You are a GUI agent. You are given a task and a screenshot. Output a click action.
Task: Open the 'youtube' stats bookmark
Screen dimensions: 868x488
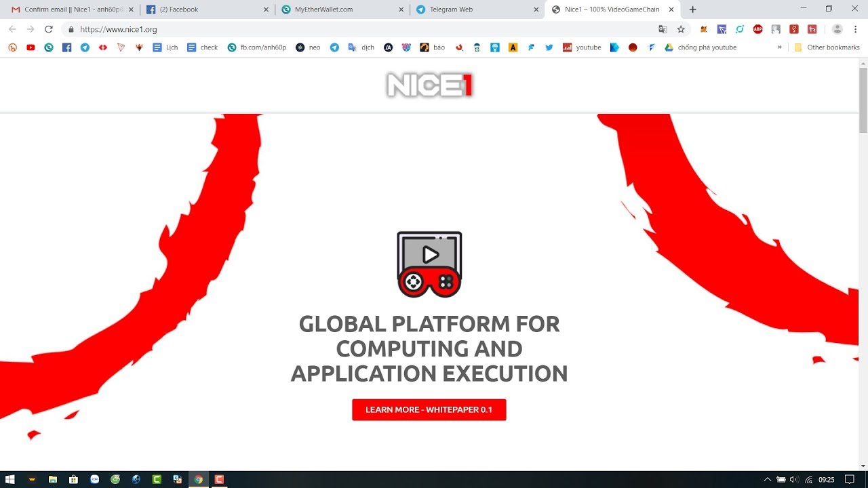(x=582, y=47)
